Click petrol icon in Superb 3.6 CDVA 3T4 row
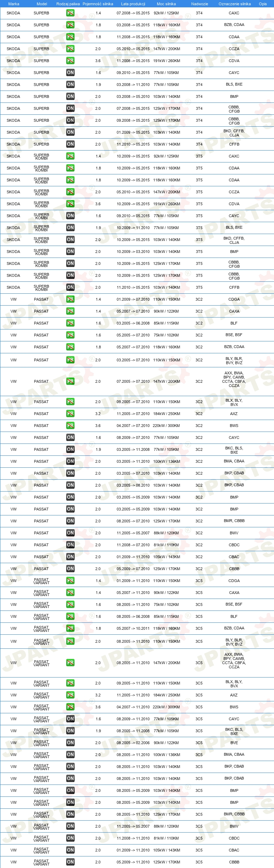This screenshot has height=868, width=274. point(70,61)
